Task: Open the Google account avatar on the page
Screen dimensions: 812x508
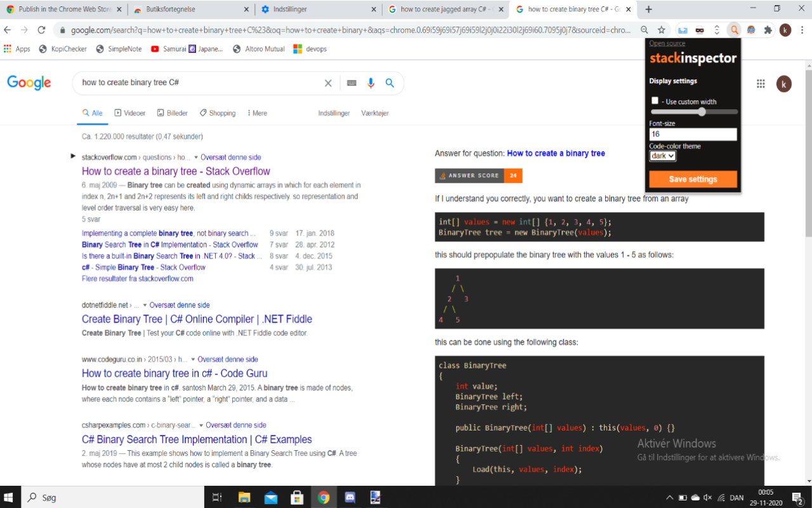Action: 784,84
